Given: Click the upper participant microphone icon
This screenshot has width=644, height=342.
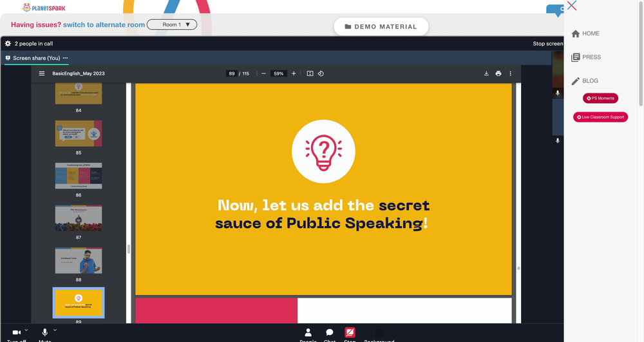Looking at the screenshot, I should 557,93.
